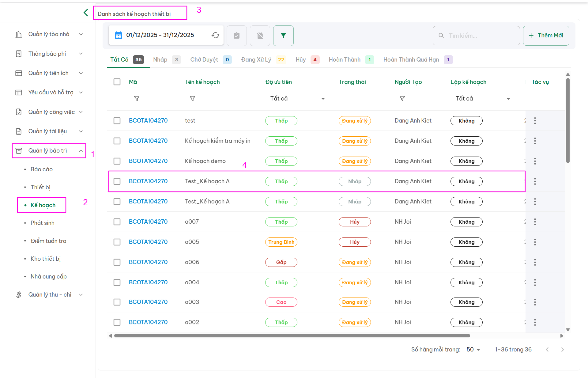Open Thiết bị in the sidebar
The image size is (588, 379).
click(40, 187)
